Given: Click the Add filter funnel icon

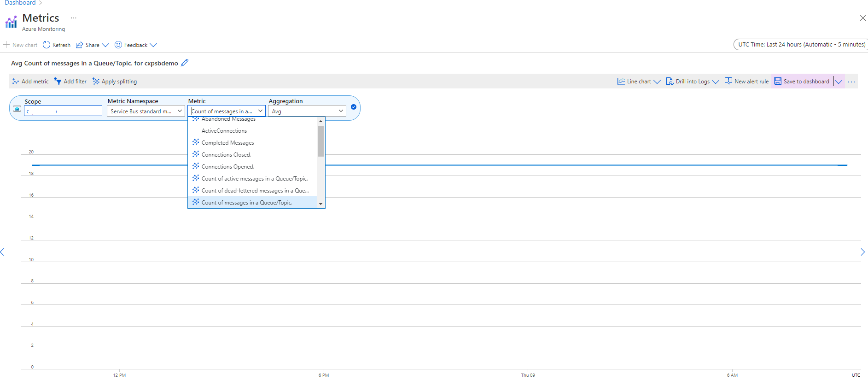Looking at the screenshot, I should [58, 81].
